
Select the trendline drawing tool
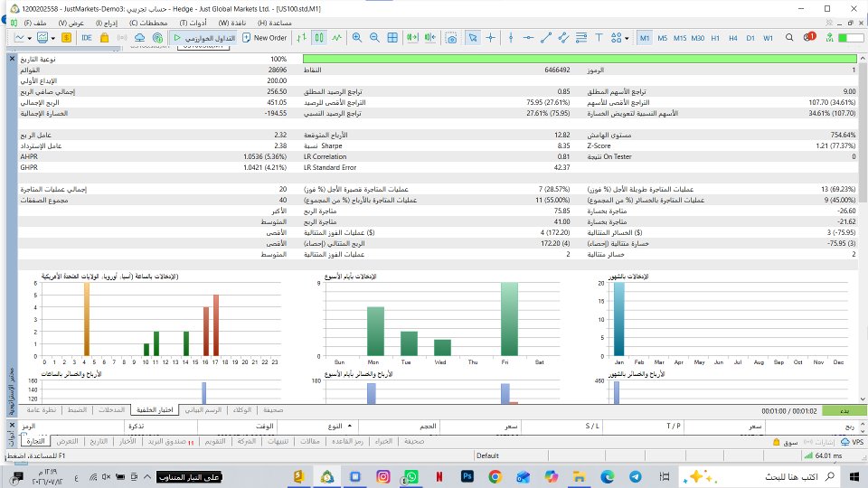click(x=546, y=38)
